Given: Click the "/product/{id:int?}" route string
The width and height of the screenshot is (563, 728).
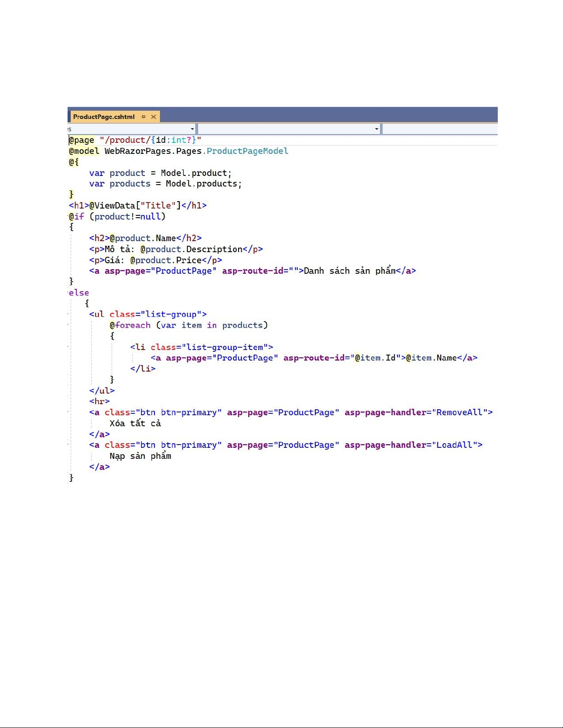Looking at the screenshot, I should pos(150,140).
